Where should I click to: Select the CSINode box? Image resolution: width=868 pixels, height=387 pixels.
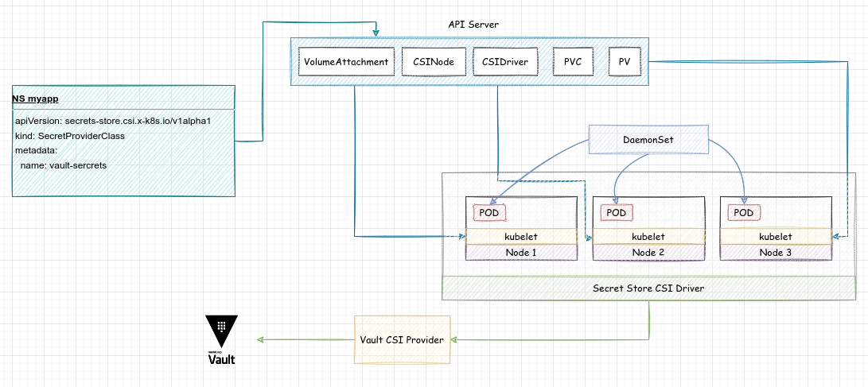click(434, 61)
